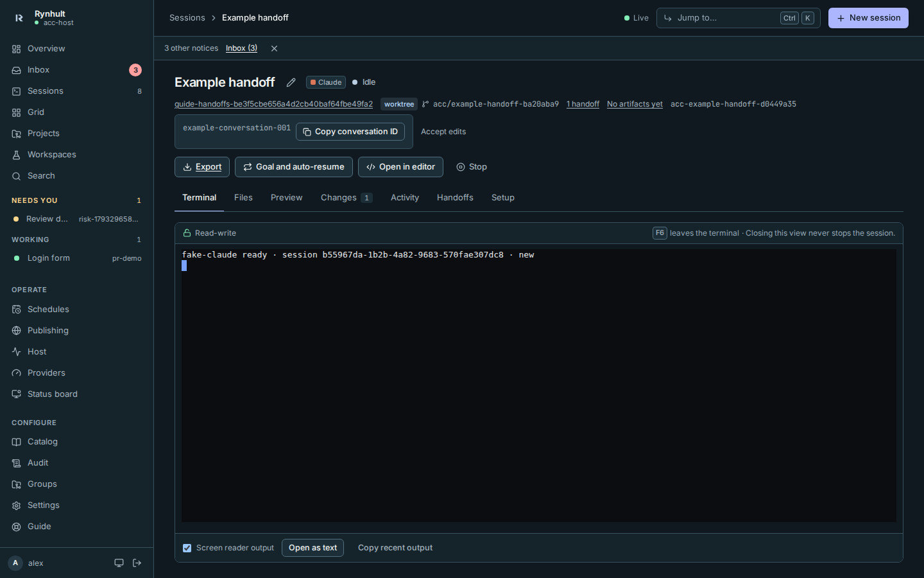Viewport: 924px width, 578px height.
Task: Click the sign-out icon in sidebar footer
Action: (x=137, y=563)
